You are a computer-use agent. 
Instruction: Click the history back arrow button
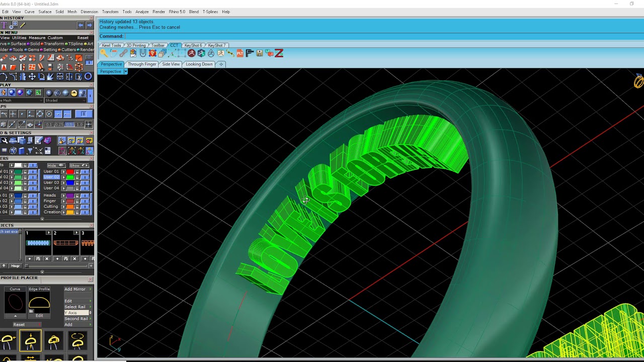click(80, 25)
